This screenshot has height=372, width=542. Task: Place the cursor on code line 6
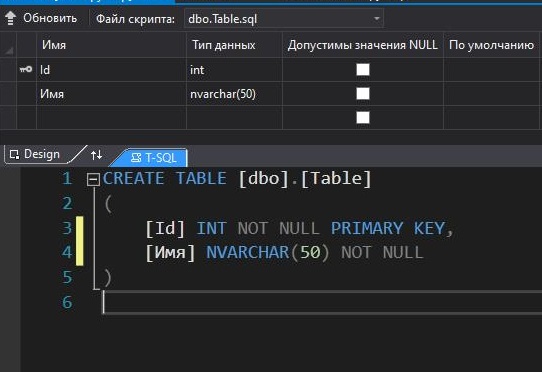[321, 302]
